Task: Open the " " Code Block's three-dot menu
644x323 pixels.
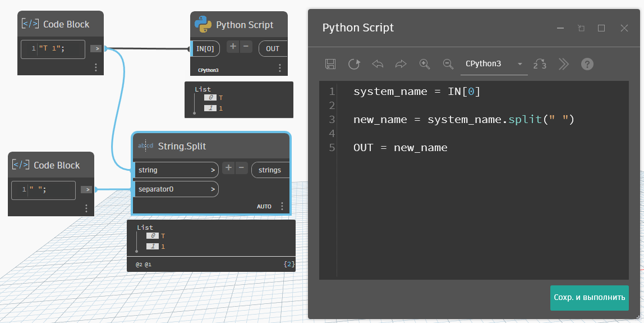Action: 86,208
